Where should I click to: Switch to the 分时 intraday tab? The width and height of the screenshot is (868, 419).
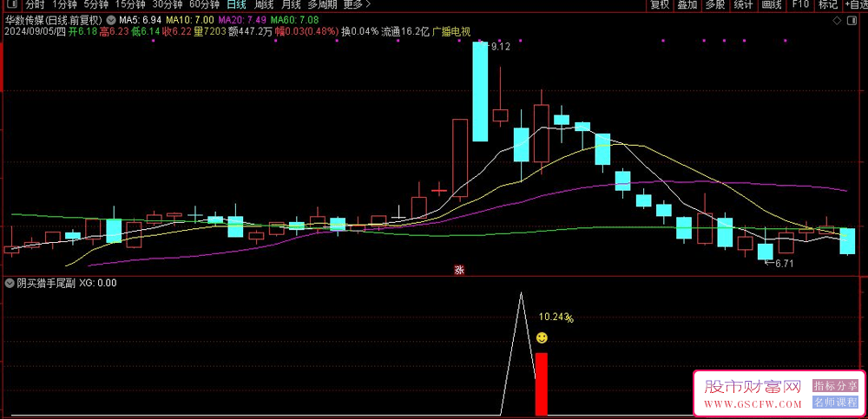(x=35, y=5)
